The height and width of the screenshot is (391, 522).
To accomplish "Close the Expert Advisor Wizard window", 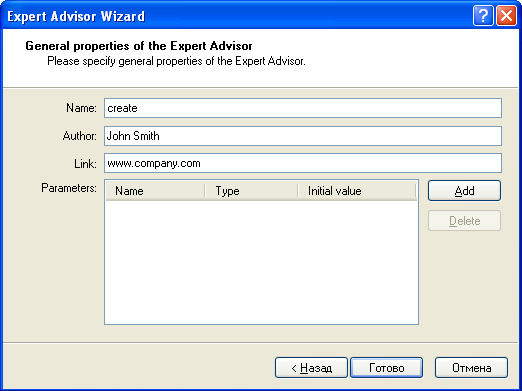I will (506, 16).
